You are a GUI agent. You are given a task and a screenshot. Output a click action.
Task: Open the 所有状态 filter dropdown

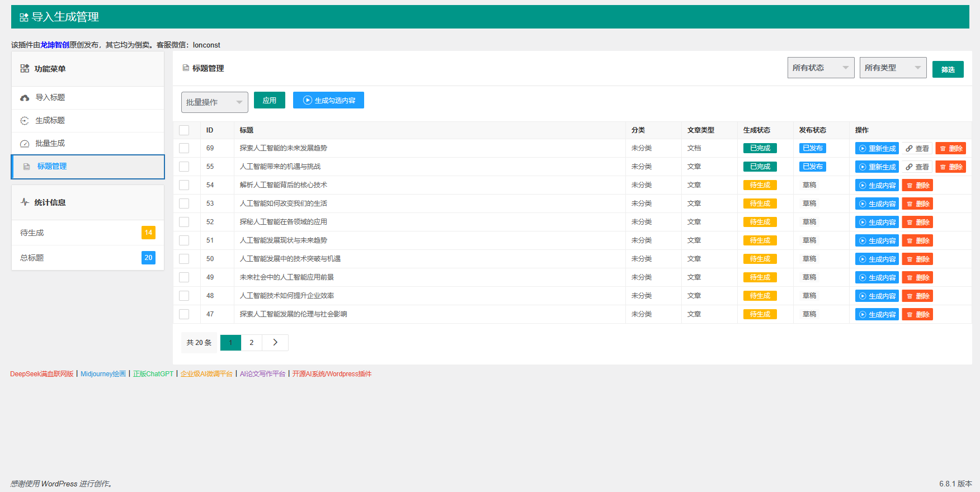[821, 68]
